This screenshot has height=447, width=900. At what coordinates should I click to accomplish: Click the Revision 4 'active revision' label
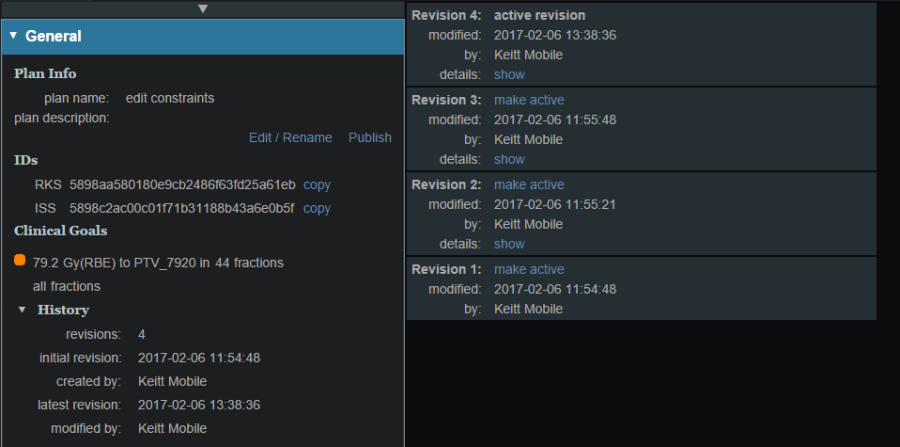540,16
